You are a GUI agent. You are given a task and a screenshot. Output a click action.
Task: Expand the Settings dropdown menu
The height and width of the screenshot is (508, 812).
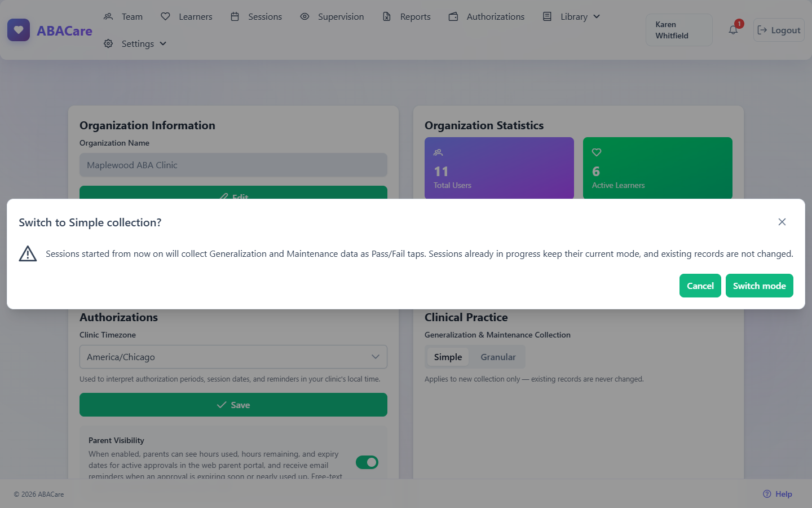(x=135, y=43)
